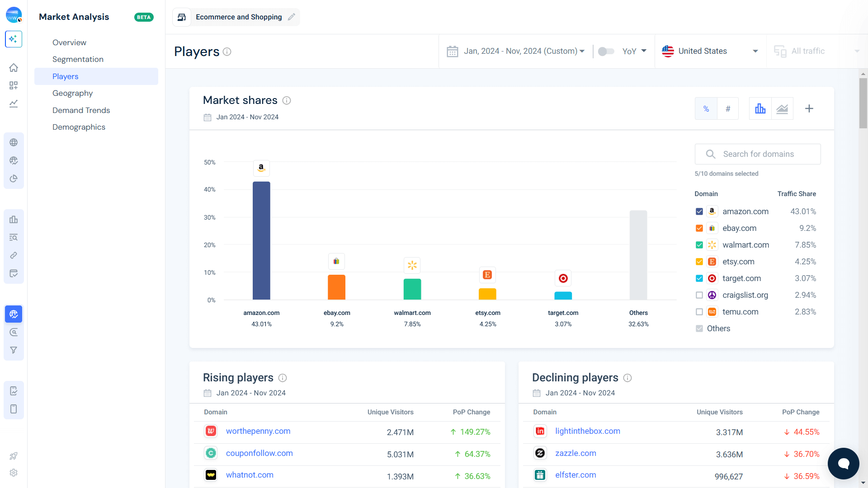Open the settings gear at bottom of sidebar
The width and height of the screenshot is (868, 488).
click(14, 473)
